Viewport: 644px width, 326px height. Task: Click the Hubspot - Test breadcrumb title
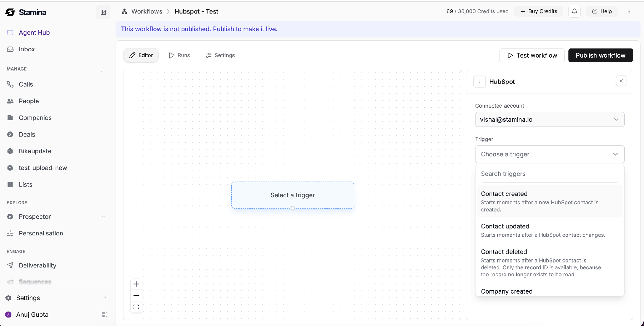[196, 11]
